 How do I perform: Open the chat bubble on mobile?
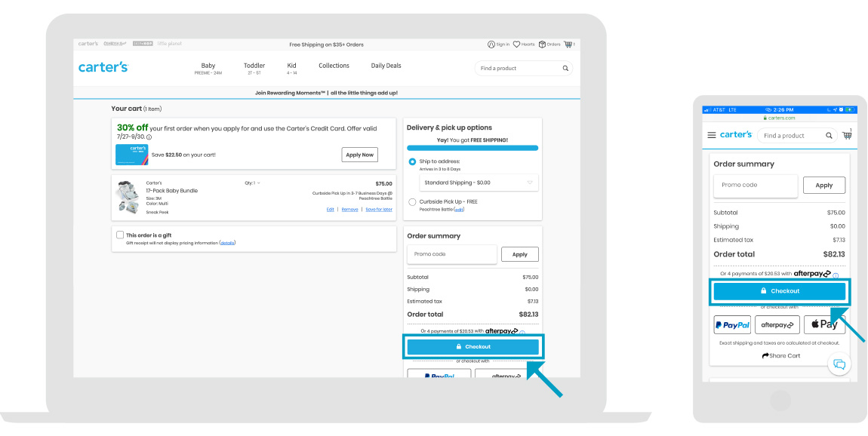coord(839,364)
